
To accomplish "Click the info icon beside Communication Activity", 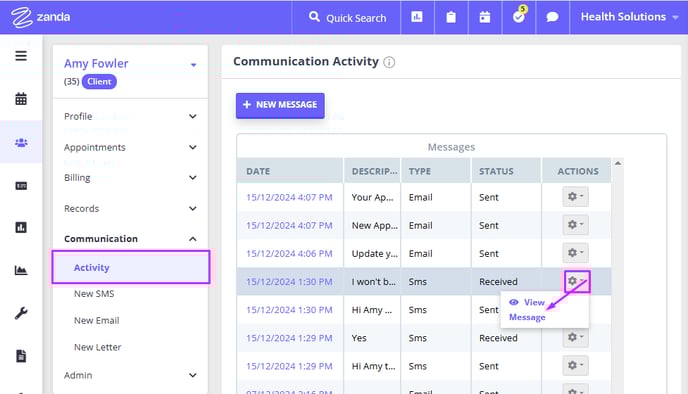I will coord(389,62).
